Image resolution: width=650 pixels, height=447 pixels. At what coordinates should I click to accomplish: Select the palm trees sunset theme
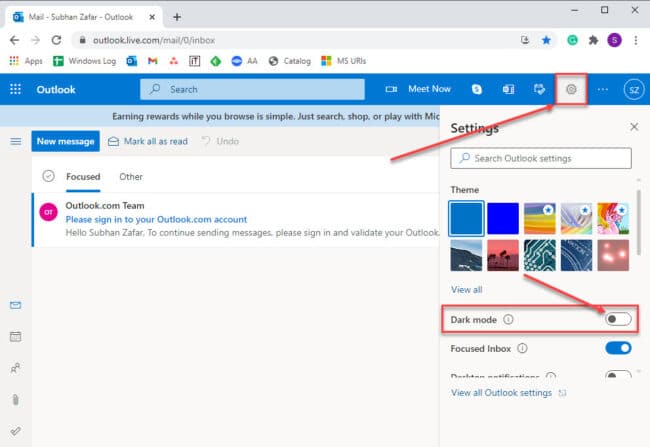pos(503,255)
